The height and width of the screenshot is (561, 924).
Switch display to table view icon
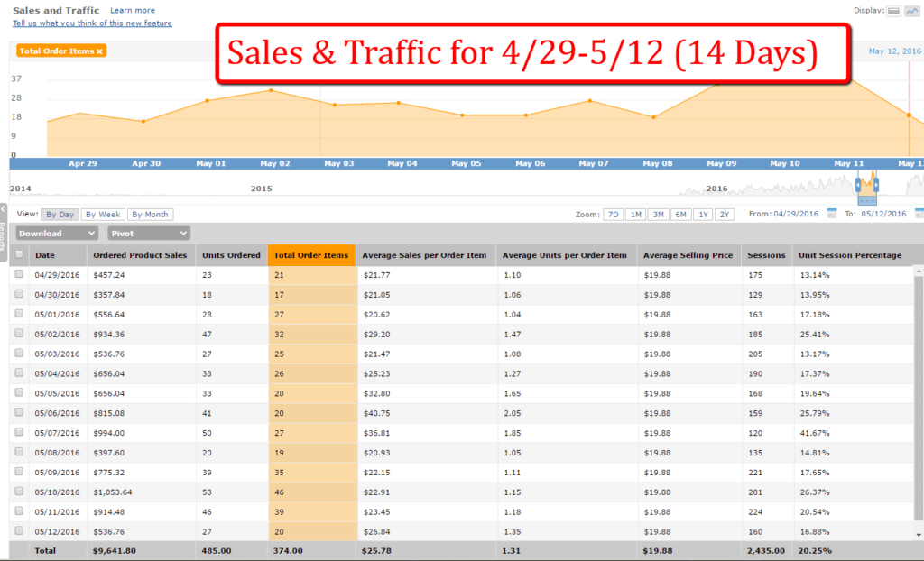coord(893,11)
